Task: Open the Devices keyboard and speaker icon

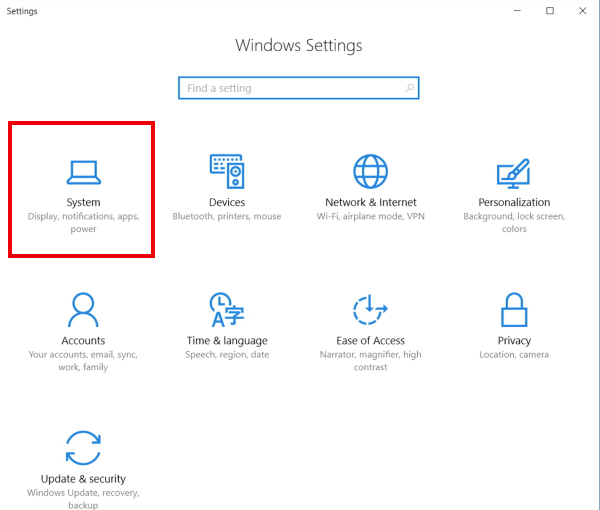Action: pos(227,171)
